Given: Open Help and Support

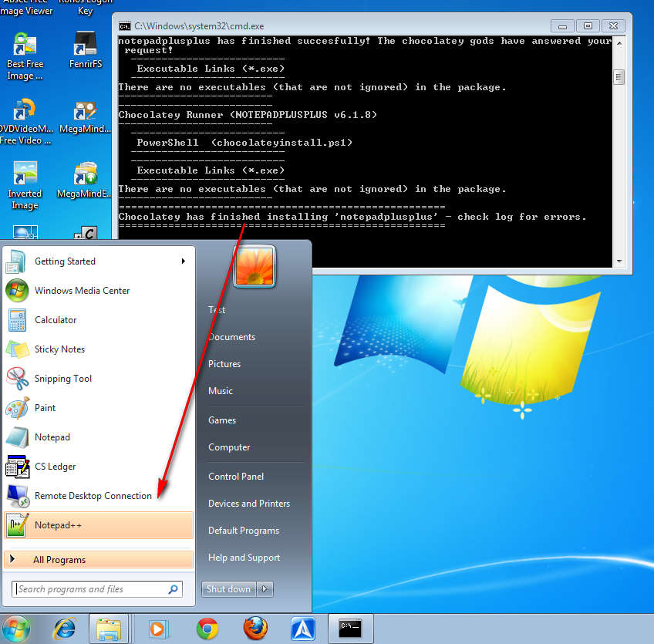Looking at the screenshot, I should click(x=244, y=558).
